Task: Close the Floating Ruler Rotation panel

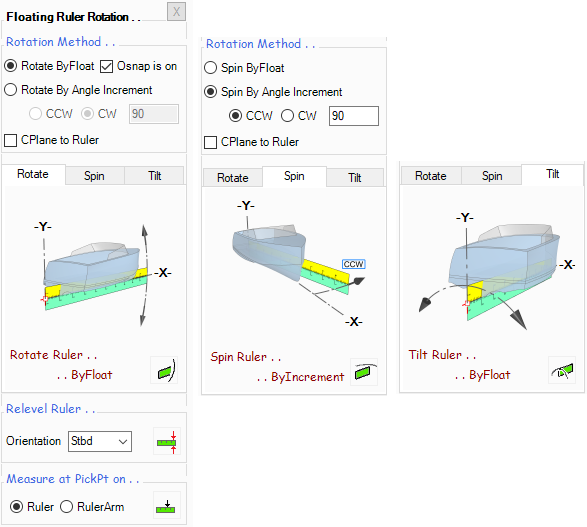Action: pyautogui.click(x=176, y=12)
